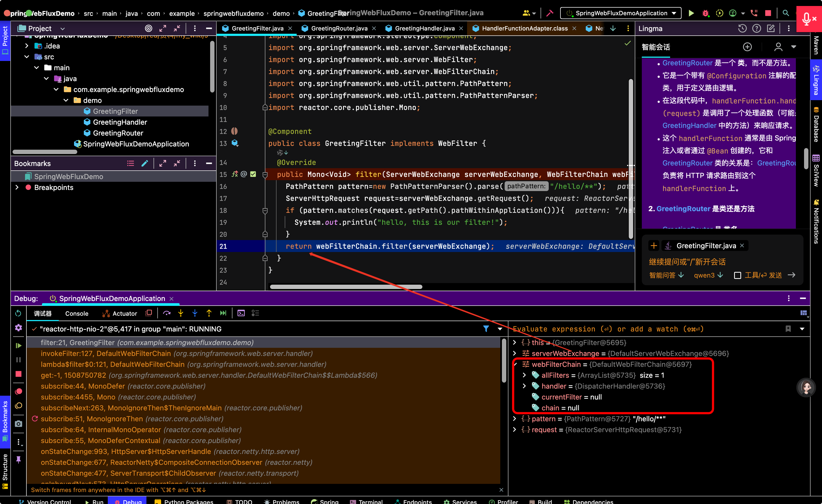Open the qwen3 model dropdown
The width and height of the screenshot is (822, 504).
pos(708,275)
